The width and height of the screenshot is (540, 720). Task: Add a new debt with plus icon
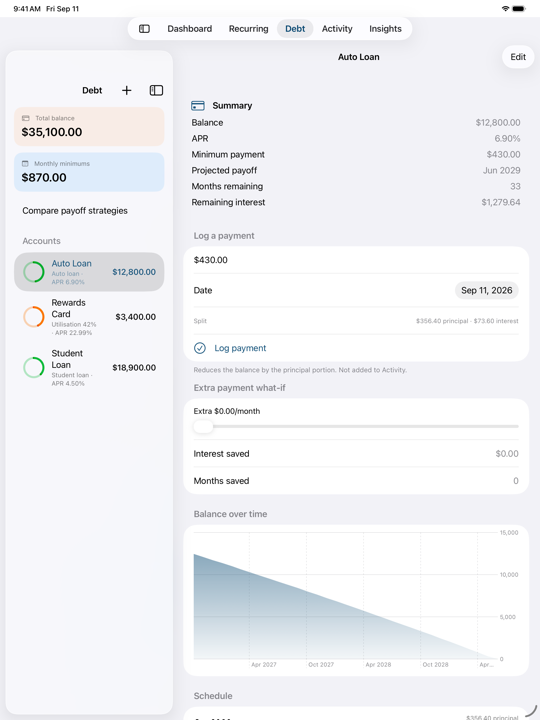click(x=126, y=90)
